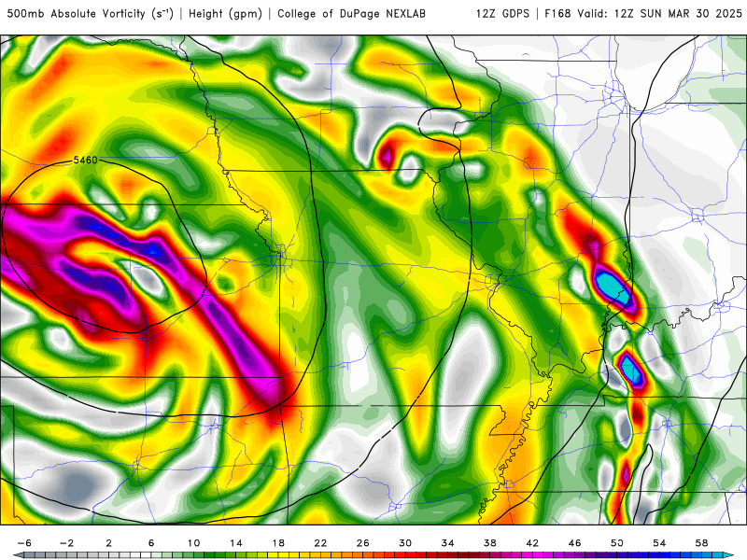Click the 46 value on the color scale

[575, 543]
